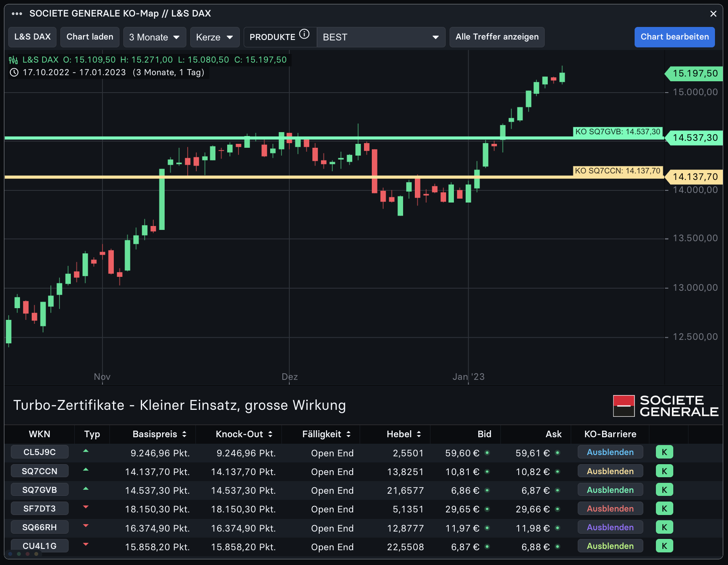Open the Kerze chart type dropdown
This screenshot has width=728, height=565.
215,37
